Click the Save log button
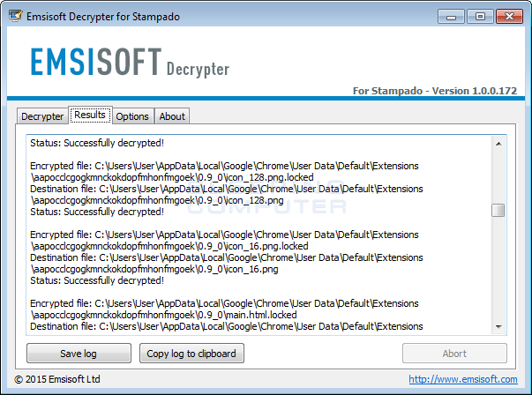The height and width of the screenshot is (395, 532). [x=79, y=354]
